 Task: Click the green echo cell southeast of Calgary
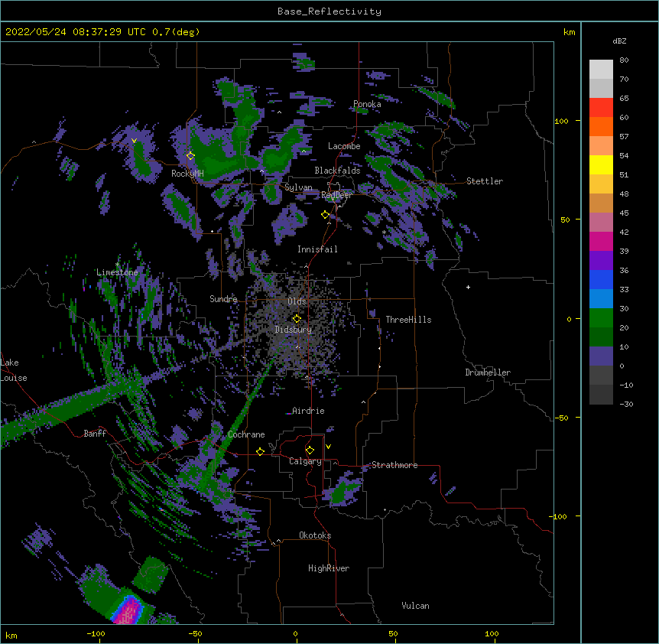[343, 491]
